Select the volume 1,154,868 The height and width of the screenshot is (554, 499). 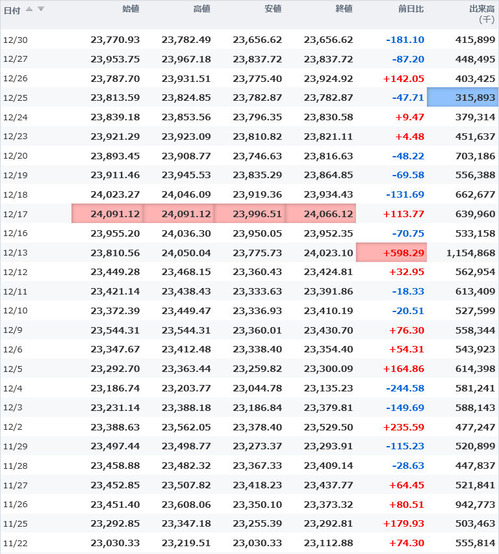click(x=471, y=253)
